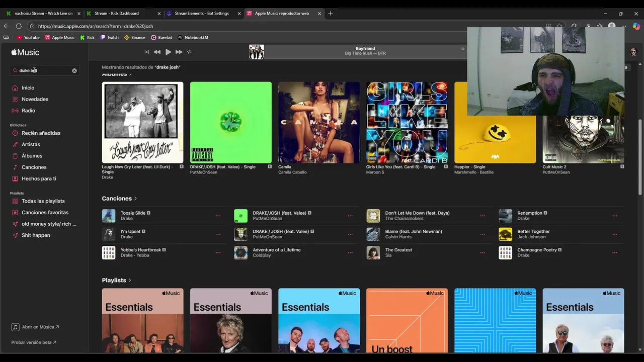644x362 pixels.
Task: Click the page vertical scrollbar
Action: pos(640,157)
